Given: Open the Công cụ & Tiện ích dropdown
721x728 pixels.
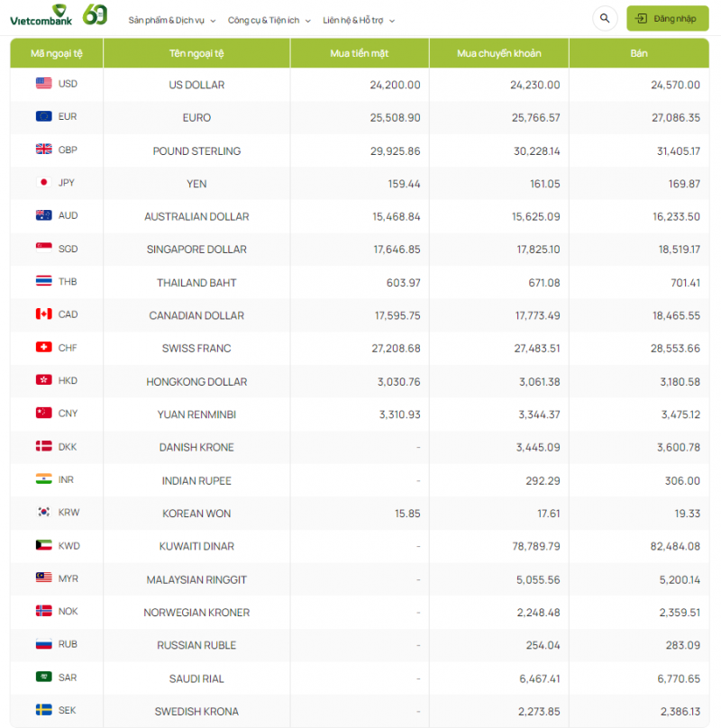Looking at the screenshot, I should pyautogui.click(x=269, y=20).
